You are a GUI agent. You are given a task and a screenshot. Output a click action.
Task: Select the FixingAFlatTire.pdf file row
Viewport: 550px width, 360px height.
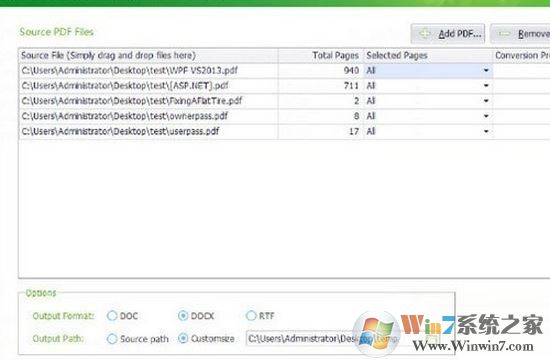pos(284,101)
